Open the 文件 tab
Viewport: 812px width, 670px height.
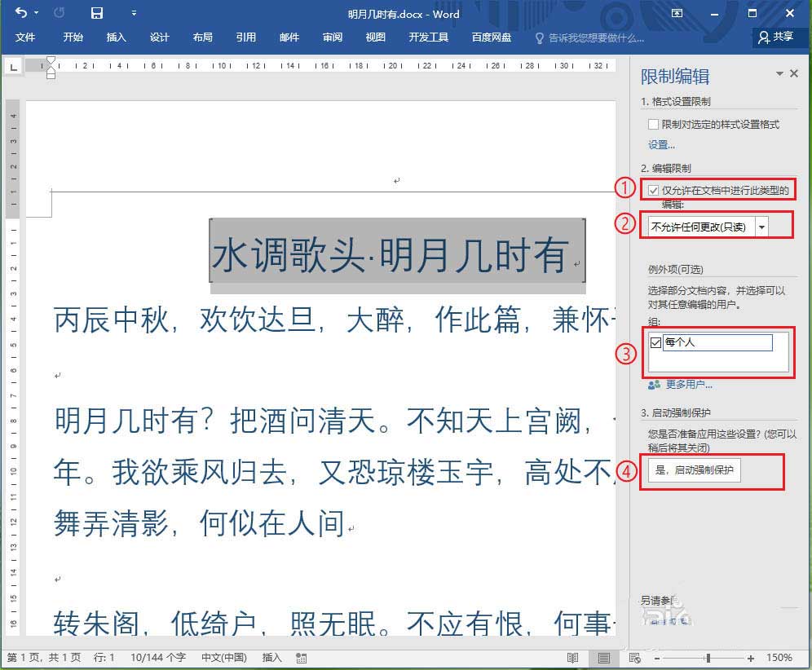(x=24, y=37)
